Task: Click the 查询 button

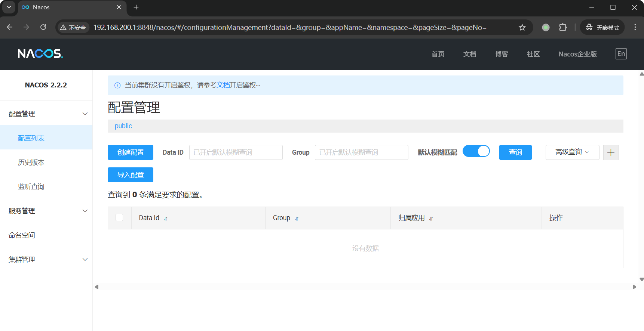Action: [x=515, y=152]
